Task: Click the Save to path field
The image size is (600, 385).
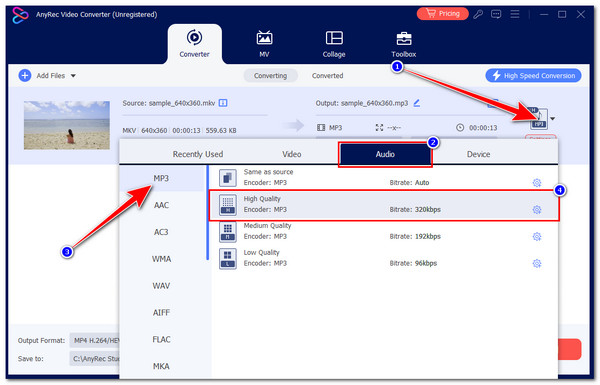Action: tap(95, 359)
